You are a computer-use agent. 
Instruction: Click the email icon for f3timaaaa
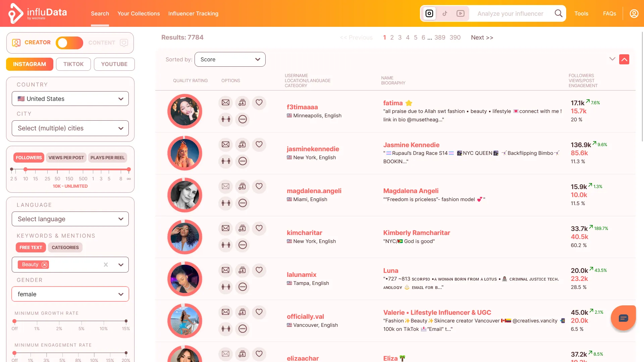pyautogui.click(x=226, y=103)
